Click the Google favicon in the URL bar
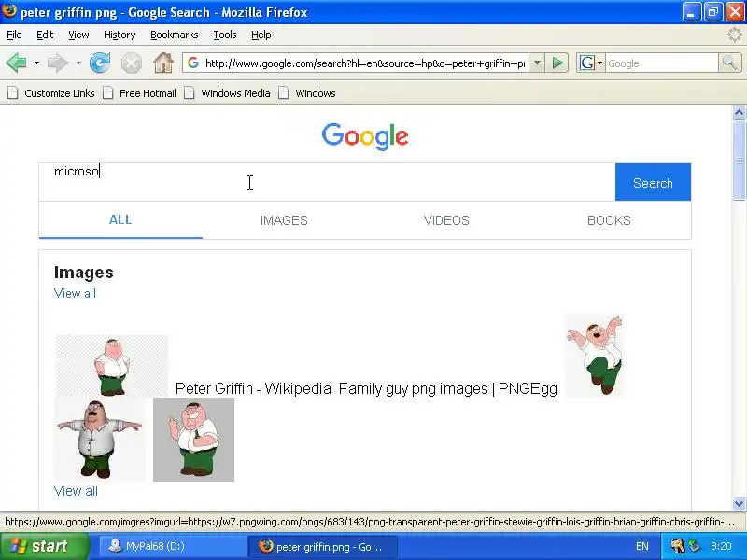The image size is (747, 560). [x=193, y=63]
